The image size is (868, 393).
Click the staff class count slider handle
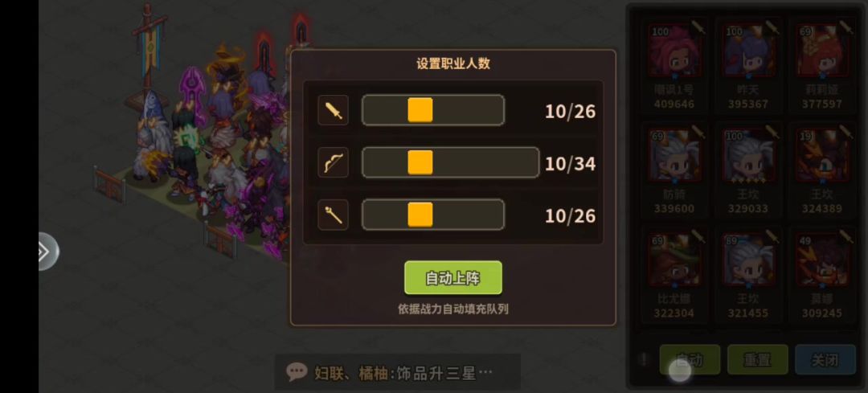click(x=420, y=215)
